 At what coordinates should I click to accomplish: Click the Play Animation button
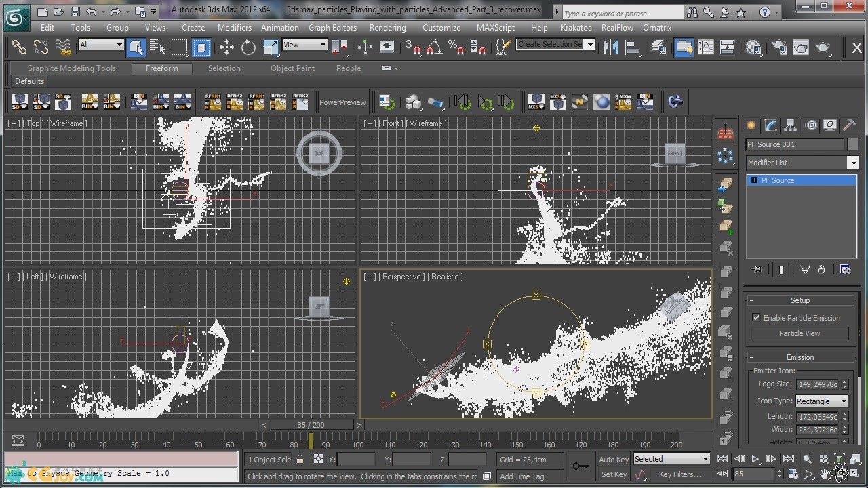click(755, 460)
